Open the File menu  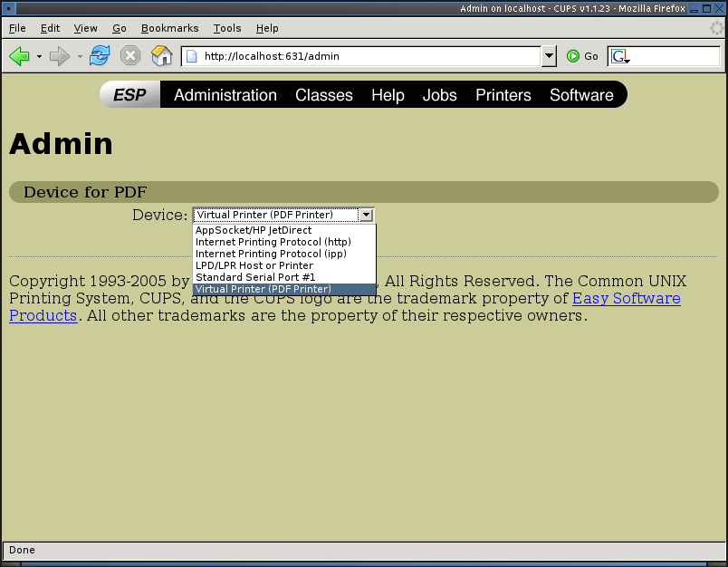[17, 28]
